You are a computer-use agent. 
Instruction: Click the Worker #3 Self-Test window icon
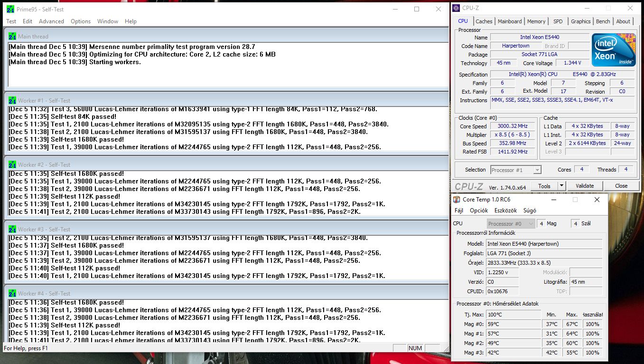pos(12,229)
